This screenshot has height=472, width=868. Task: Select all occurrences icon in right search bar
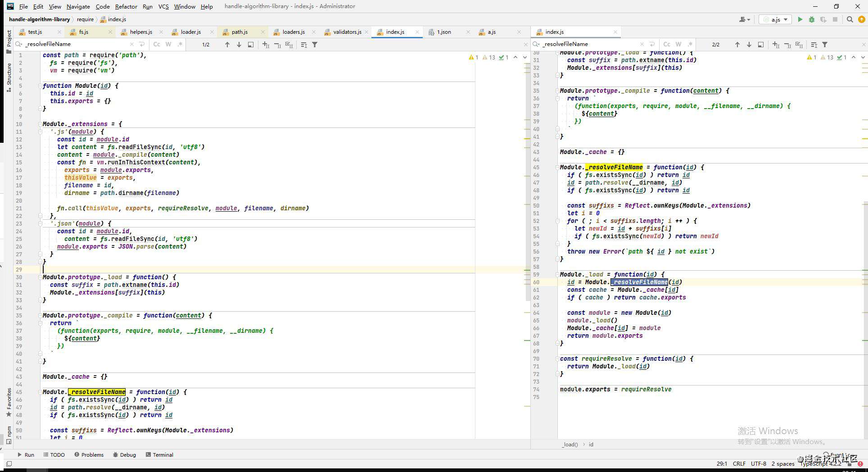799,45
